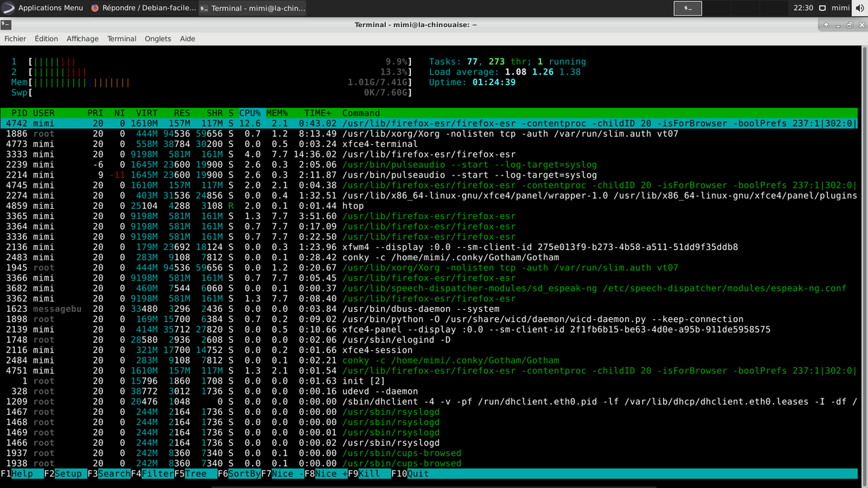
Task: Sort by the Command column header
Action: pyautogui.click(x=361, y=113)
